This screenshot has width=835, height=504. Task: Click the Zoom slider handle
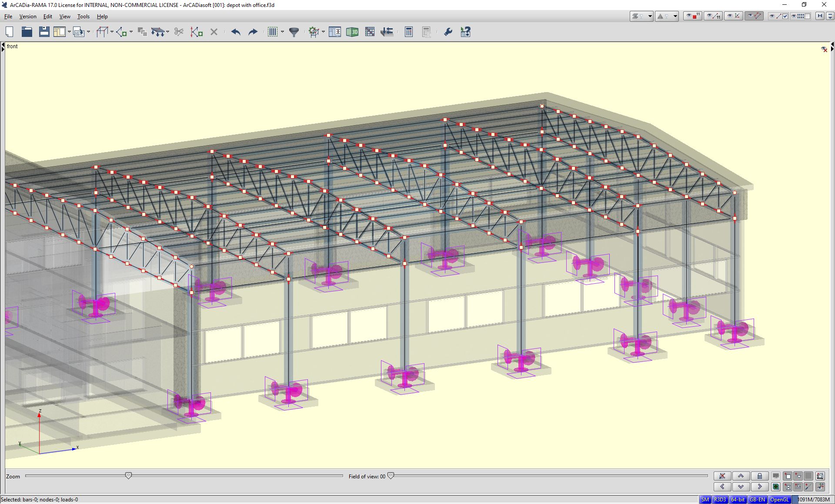(x=128, y=476)
